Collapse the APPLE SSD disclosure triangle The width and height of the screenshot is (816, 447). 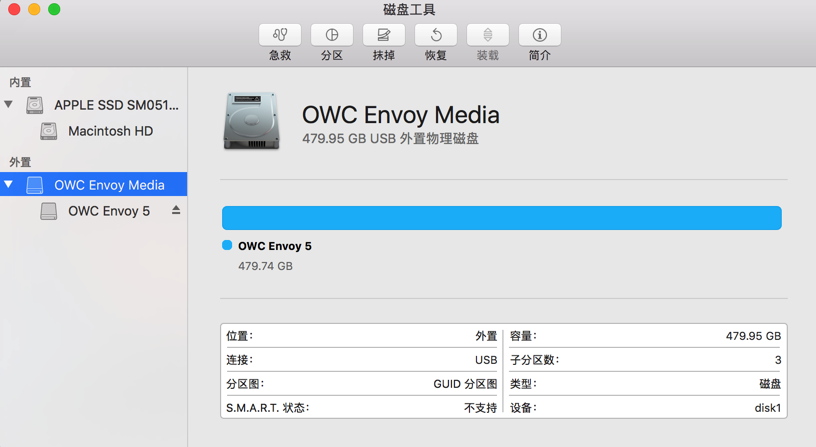(8, 104)
